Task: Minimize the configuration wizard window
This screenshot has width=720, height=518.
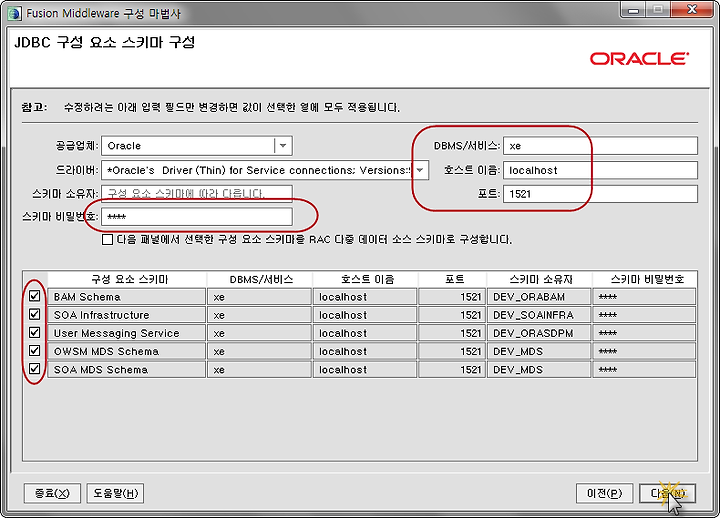Action: point(634,10)
